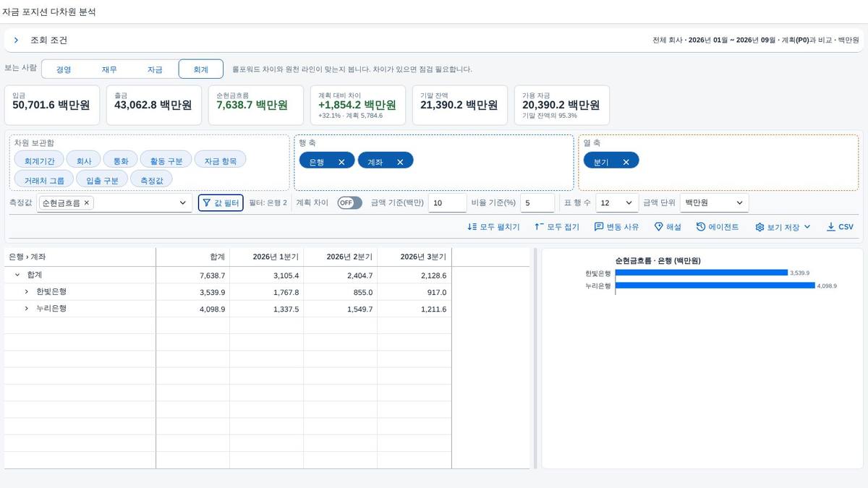Open 변동 사유 comment button
This screenshot has height=488, width=868.
tap(616, 227)
